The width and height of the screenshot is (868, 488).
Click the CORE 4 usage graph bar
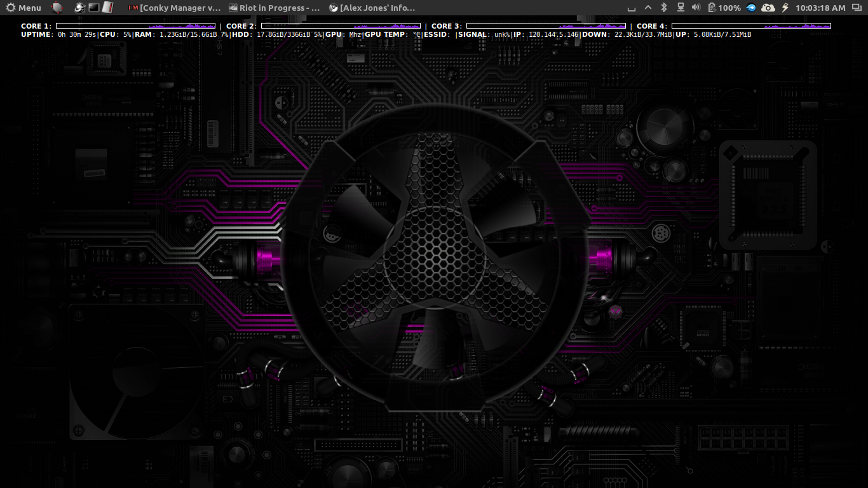tap(751, 26)
